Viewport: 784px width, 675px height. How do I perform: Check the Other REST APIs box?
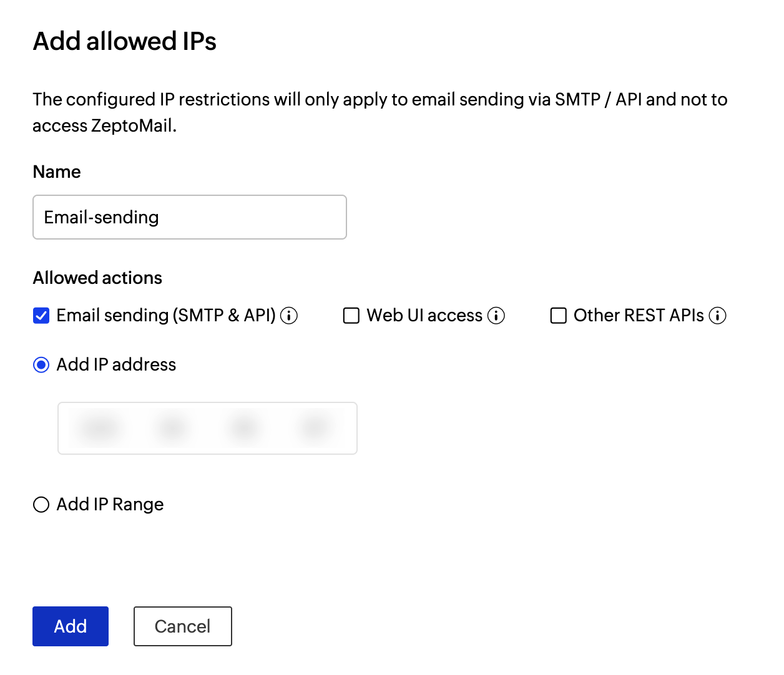coord(558,316)
